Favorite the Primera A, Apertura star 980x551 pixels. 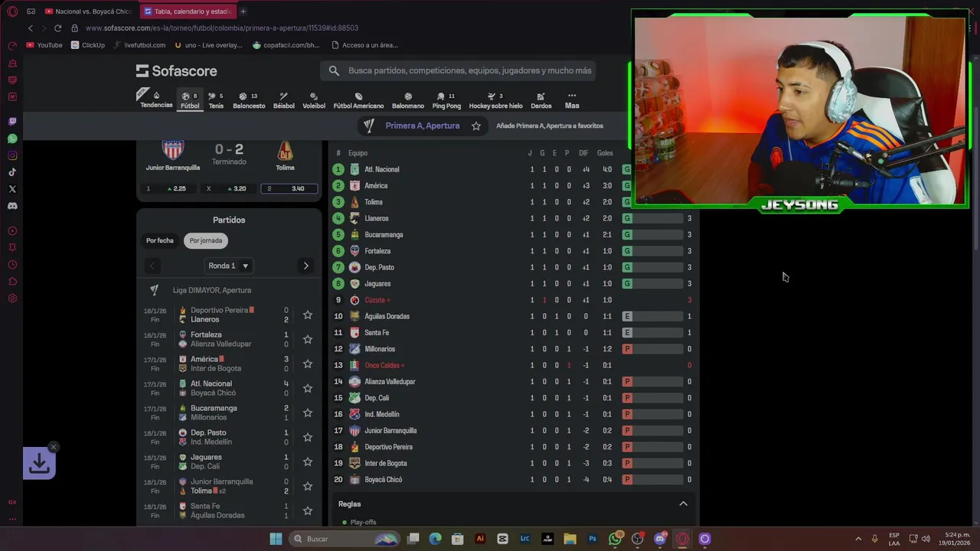[476, 126]
